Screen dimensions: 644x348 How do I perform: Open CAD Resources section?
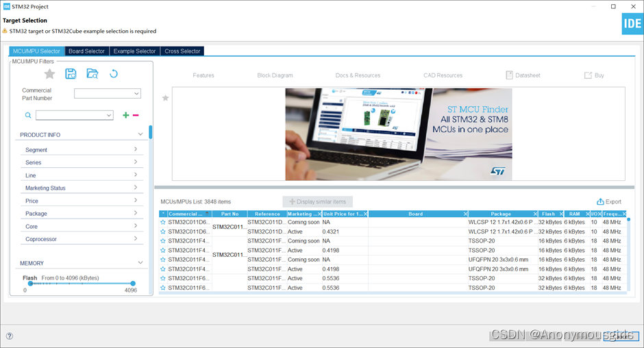pos(443,75)
